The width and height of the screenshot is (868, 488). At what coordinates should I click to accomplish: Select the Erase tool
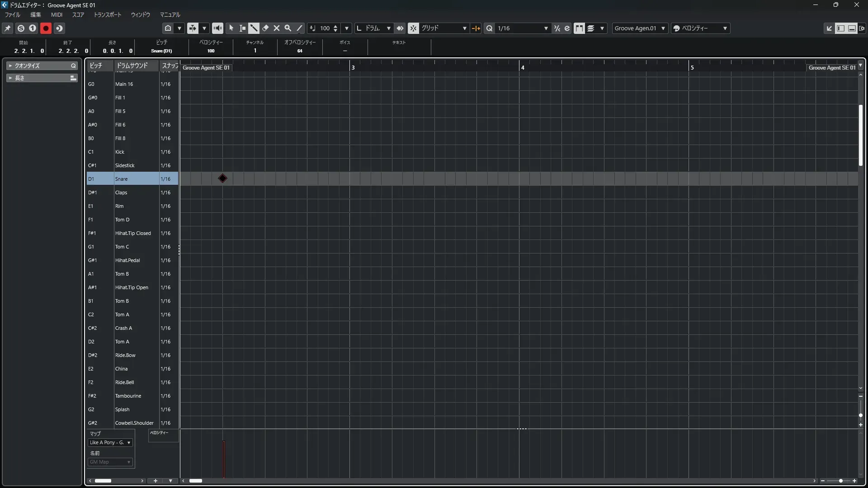coord(265,28)
